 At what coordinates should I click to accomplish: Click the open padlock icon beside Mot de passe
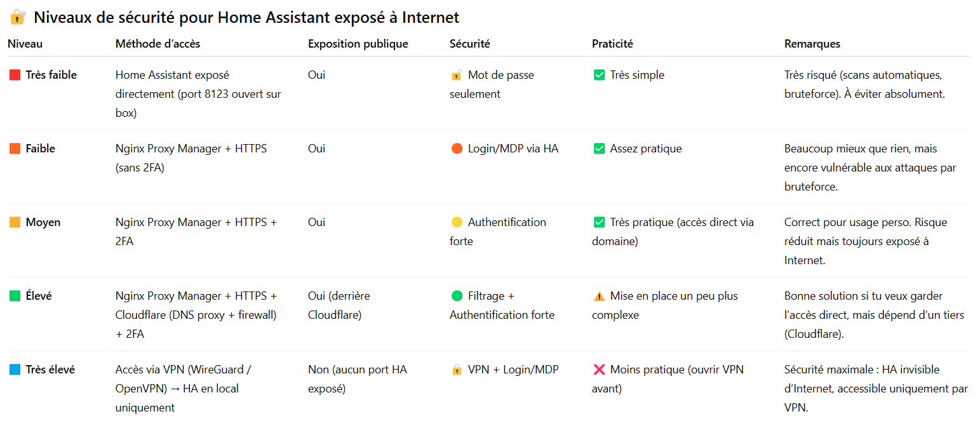pos(456,75)
